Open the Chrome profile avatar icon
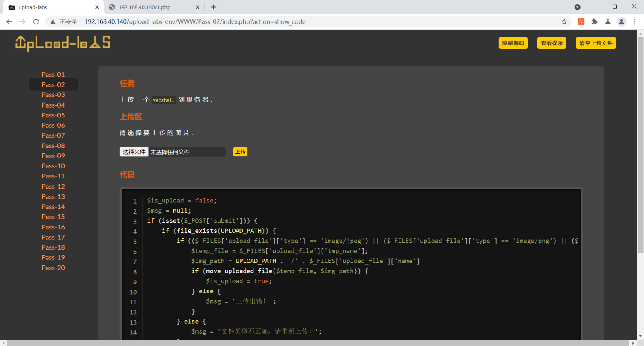 [x=621, y=21]
